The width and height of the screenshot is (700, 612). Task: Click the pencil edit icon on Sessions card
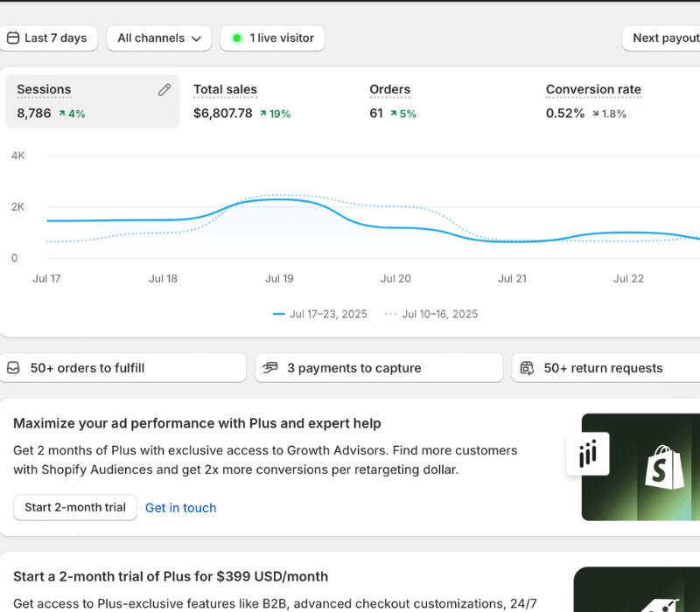tap(164, 90)
